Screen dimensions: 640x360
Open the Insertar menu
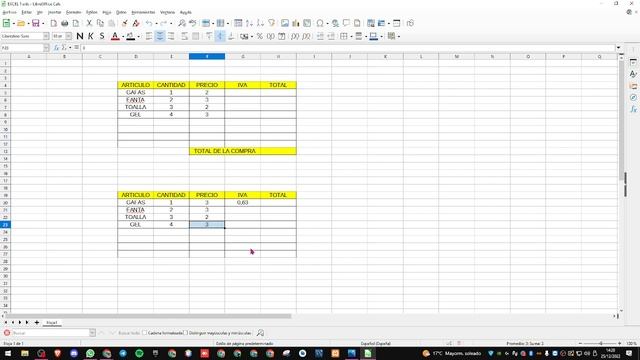[x=54, y=12]
